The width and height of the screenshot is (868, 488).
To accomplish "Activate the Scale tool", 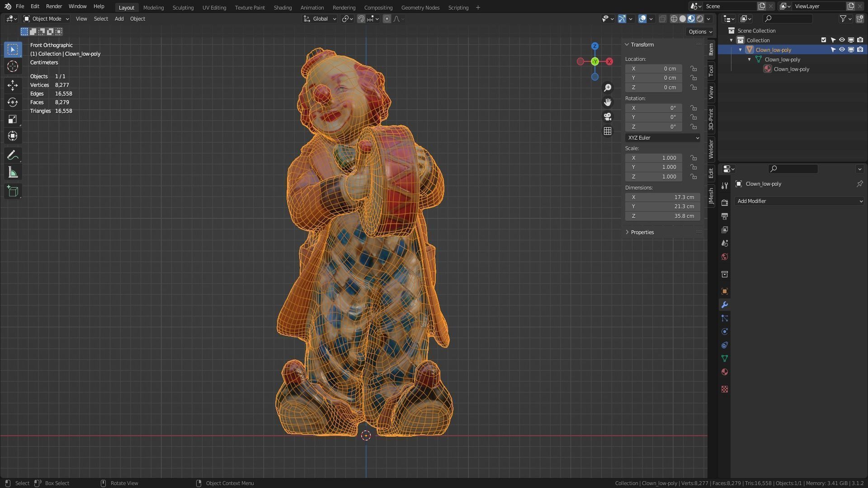I will (x=13, y=119).
